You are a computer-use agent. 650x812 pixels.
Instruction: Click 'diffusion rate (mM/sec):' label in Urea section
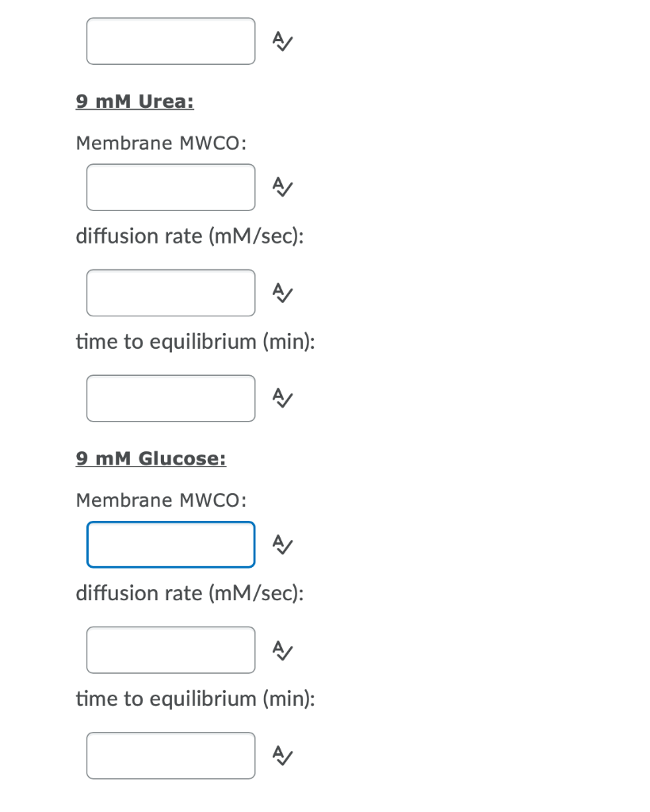(x=189, y=236)
